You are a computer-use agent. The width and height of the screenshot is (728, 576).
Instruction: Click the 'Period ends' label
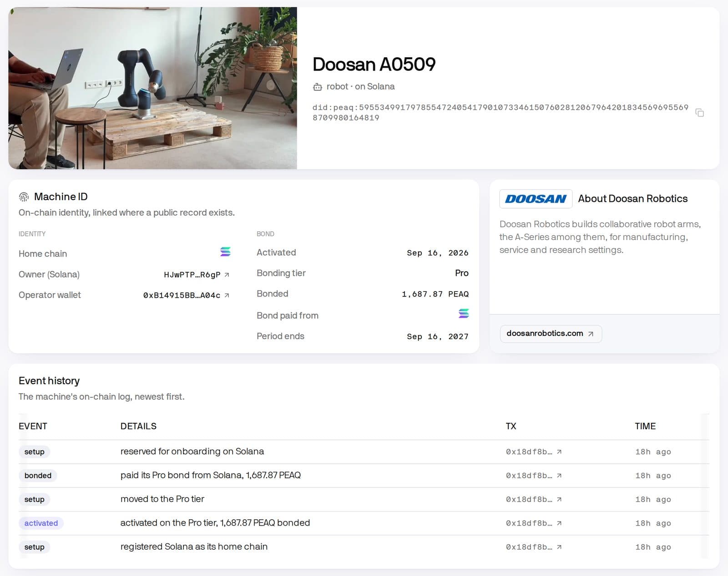click(280, 336)
